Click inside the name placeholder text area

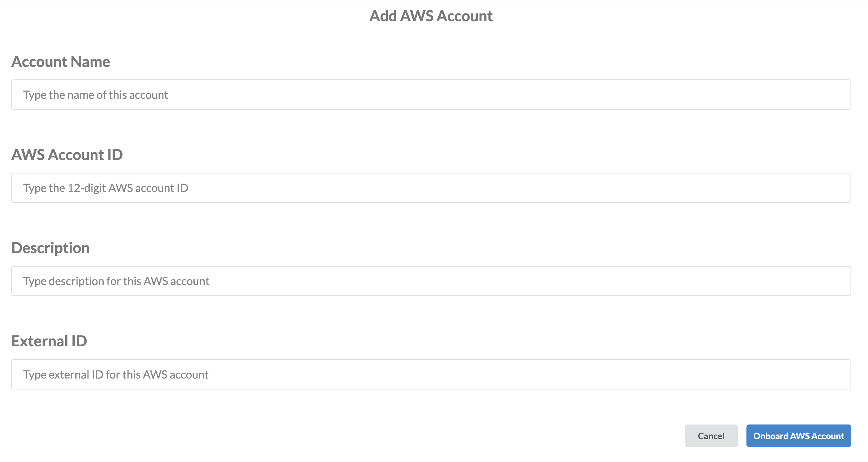click(x=95, y=95)
